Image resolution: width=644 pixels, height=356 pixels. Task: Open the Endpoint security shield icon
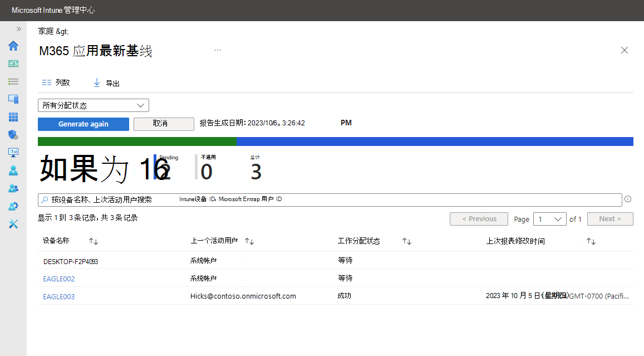pos(13,135)
